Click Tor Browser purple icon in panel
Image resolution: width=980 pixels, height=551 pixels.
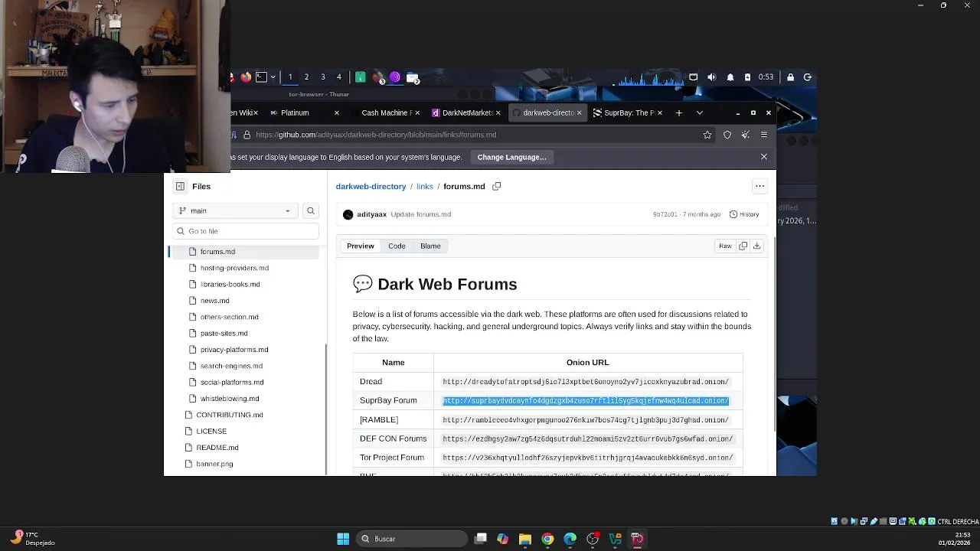click(395, 77)
